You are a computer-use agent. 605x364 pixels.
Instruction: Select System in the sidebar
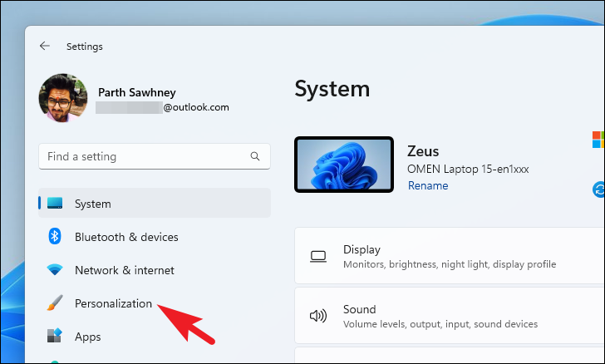pos(155,203)
